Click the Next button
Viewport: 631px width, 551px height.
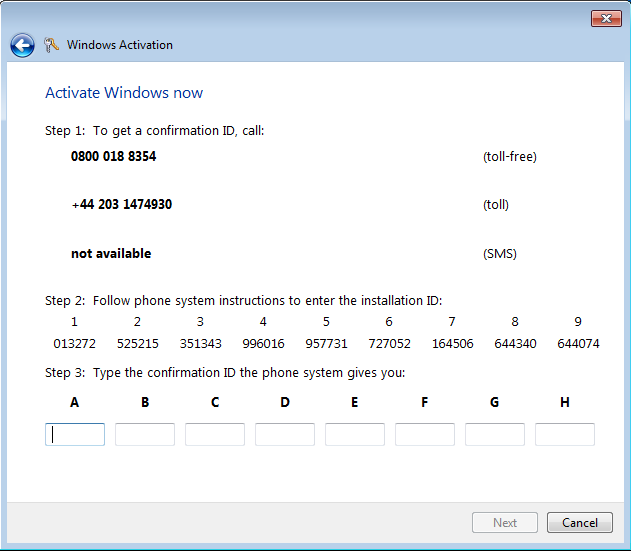(505, 522)
